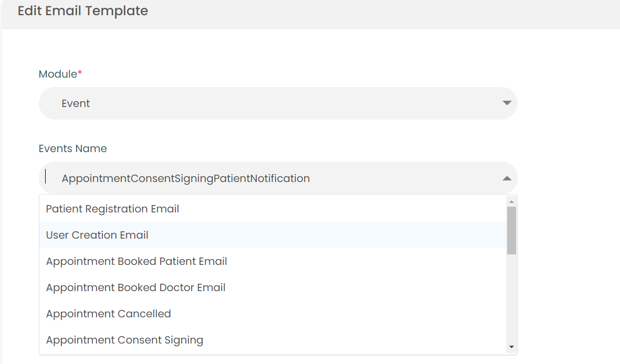Click the Module field label
This screenshot has width=620, height=364.
[58, 74]
